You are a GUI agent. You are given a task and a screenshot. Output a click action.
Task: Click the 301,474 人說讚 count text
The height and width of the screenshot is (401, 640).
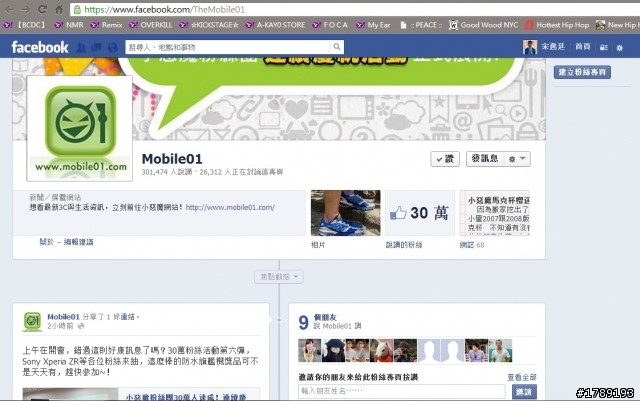pos(167,172)
